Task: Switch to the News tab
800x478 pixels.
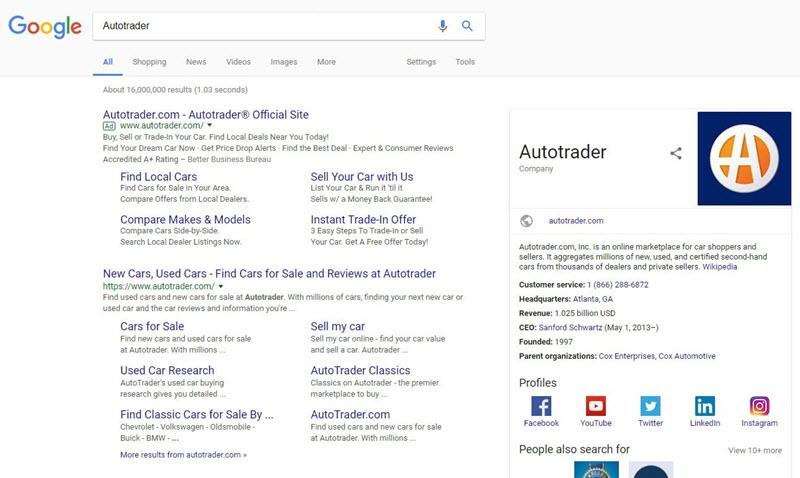Action: pyautogui.click(x=196, y=62)
